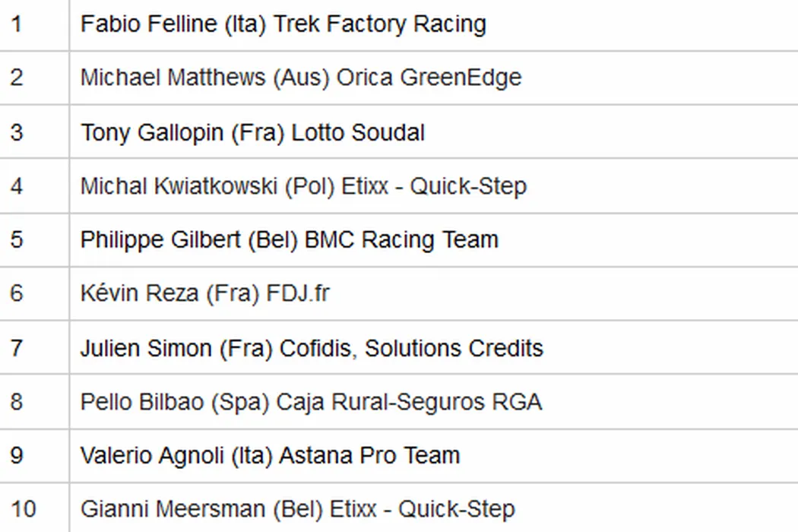The height and width of the screenshot is (532, 798).
Task: Click the rank number 6 cell
Action: coord(17,293)
